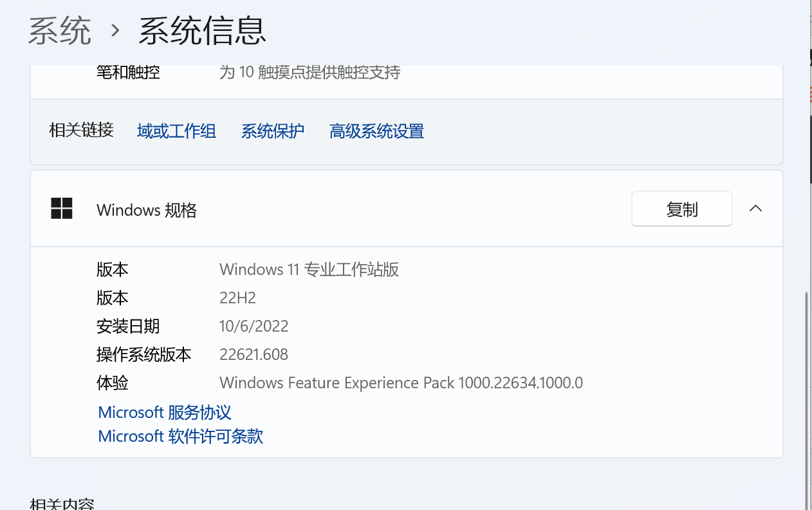Click the 操作系统版本 label
Viewport: 812px width, 510px height.
coord(144,354)
